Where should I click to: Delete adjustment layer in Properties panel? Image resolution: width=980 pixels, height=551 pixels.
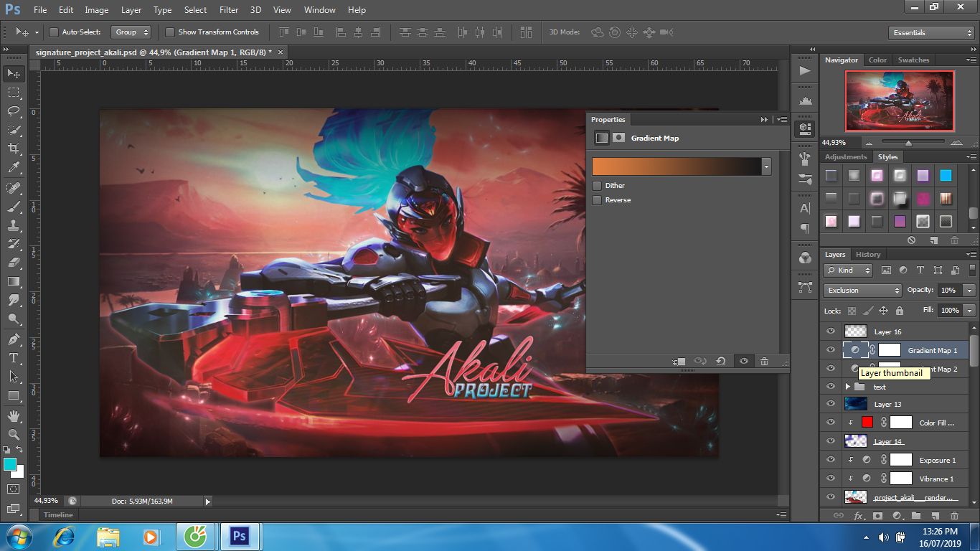(x=764, y=362)
